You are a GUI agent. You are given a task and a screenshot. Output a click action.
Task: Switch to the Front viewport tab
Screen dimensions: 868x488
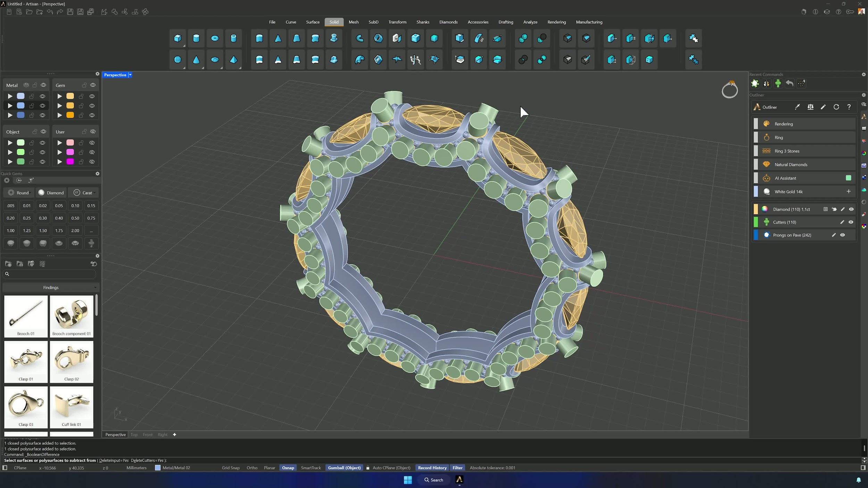click(148, 435)
